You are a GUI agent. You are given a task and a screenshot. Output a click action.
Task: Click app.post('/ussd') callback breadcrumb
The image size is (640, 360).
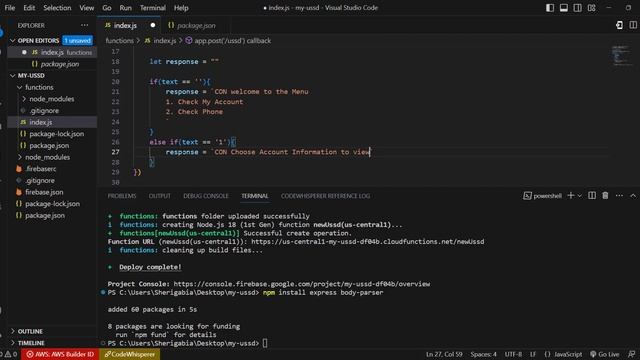[232, 40]
